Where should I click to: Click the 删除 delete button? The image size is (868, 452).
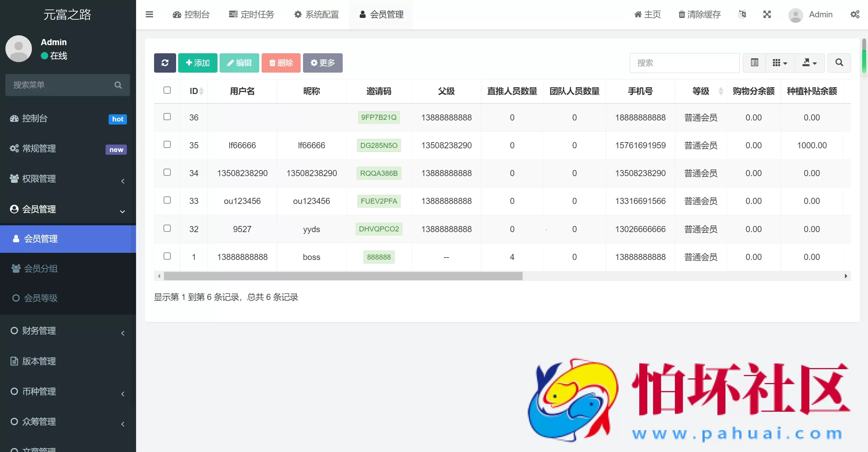coord(281,63)
